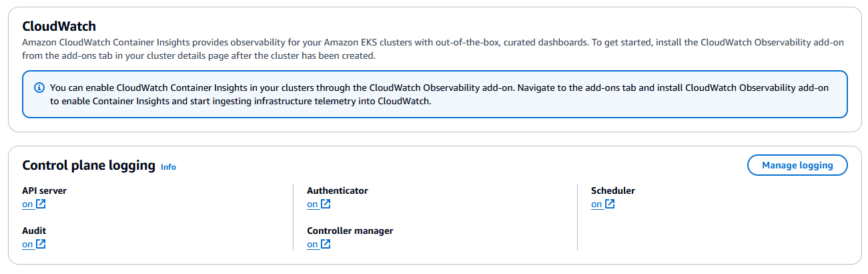This screenshot has height=274, width=868.
Task: Open the 'on' link for Authenticator logging
Action: tap(312, 204)
